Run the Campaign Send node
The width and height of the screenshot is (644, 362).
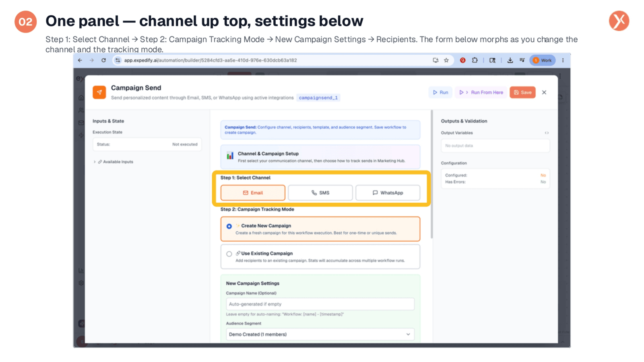coord(440,93)
